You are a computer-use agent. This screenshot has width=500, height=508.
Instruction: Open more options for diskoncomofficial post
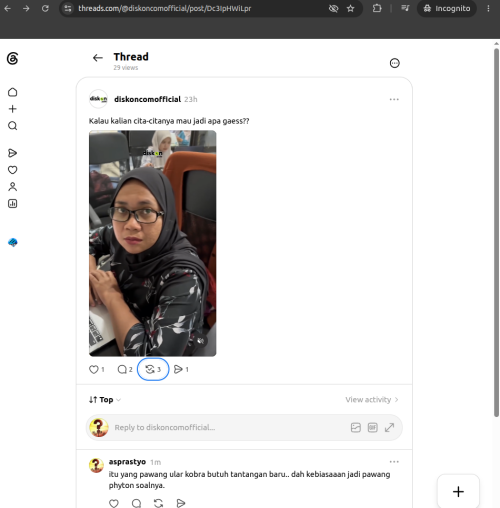tap(394, 99)
